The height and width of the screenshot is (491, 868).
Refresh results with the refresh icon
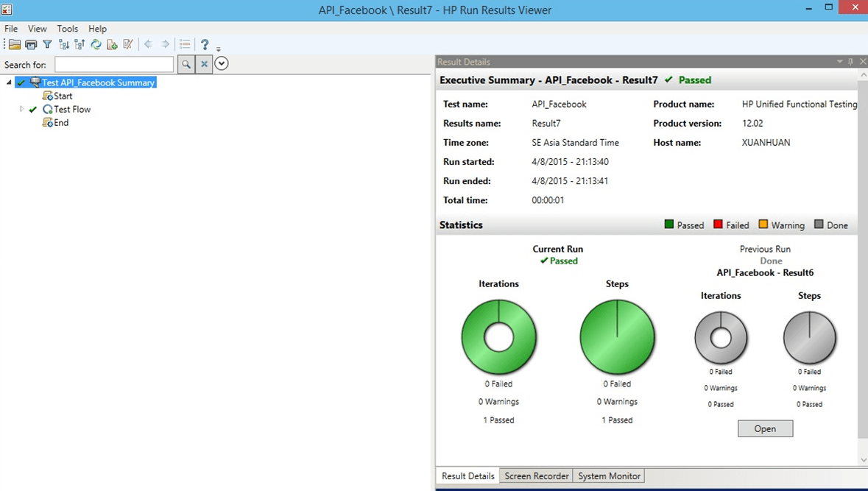pyautogui.click(x=96, y=44)
